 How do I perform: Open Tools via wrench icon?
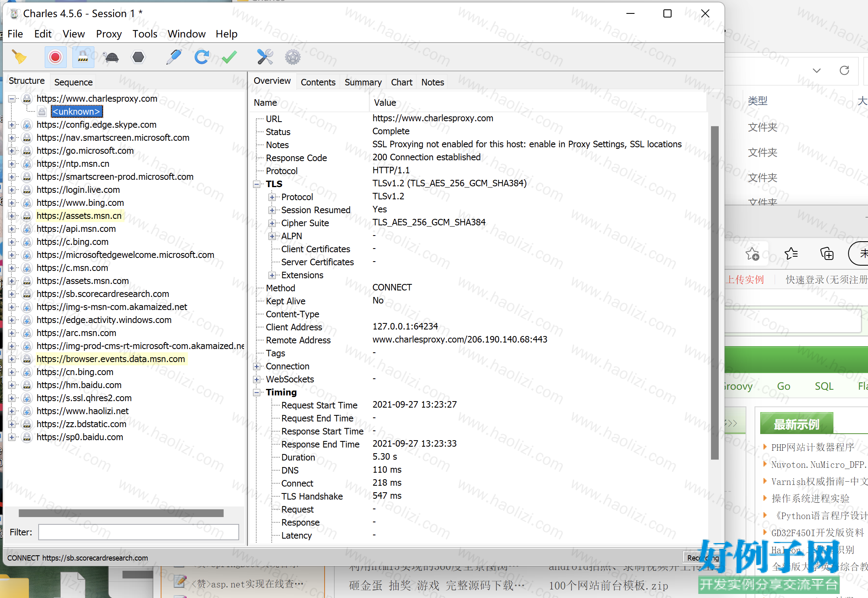tap(265, 57)
